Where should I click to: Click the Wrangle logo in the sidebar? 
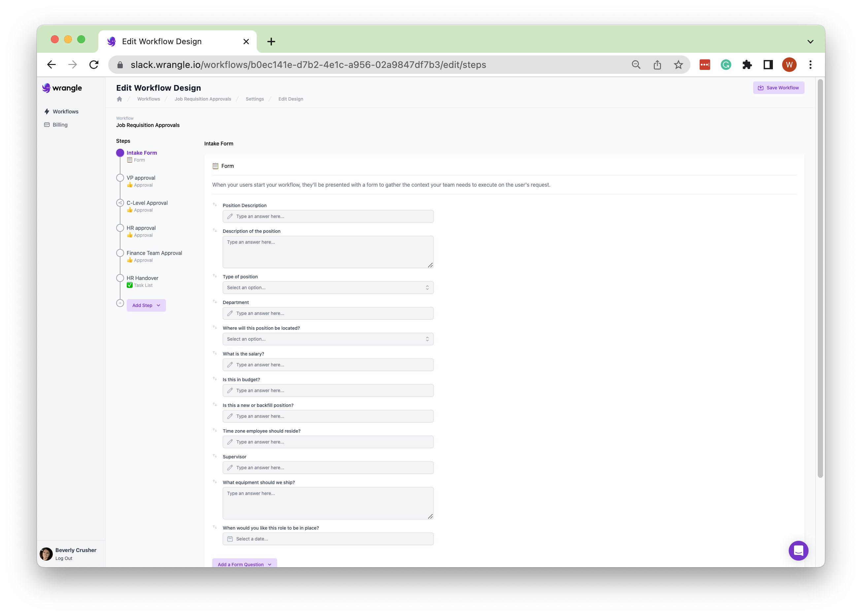pos(62,88)
